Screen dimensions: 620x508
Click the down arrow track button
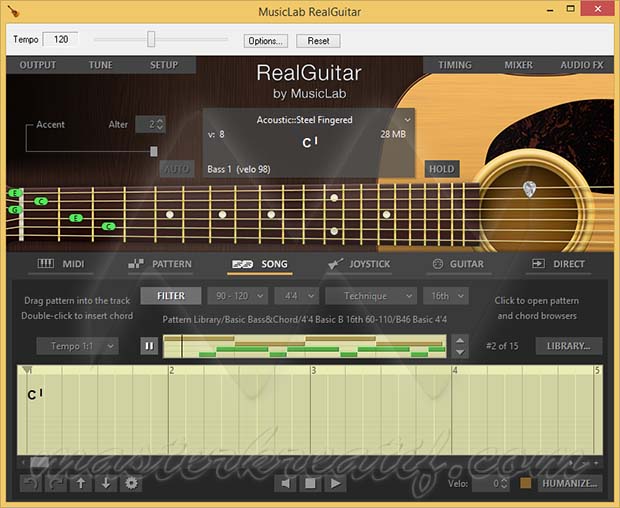coord(106,484)
